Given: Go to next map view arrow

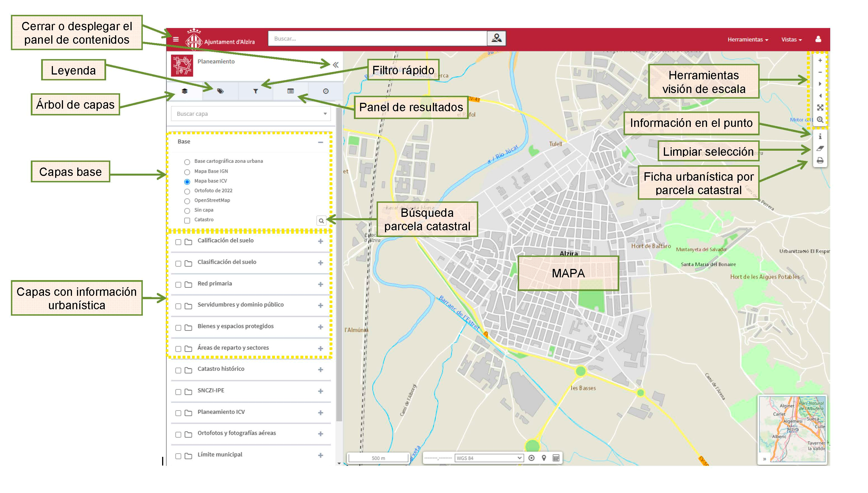Looking at the screenshot, I should [x=820, y=84].
